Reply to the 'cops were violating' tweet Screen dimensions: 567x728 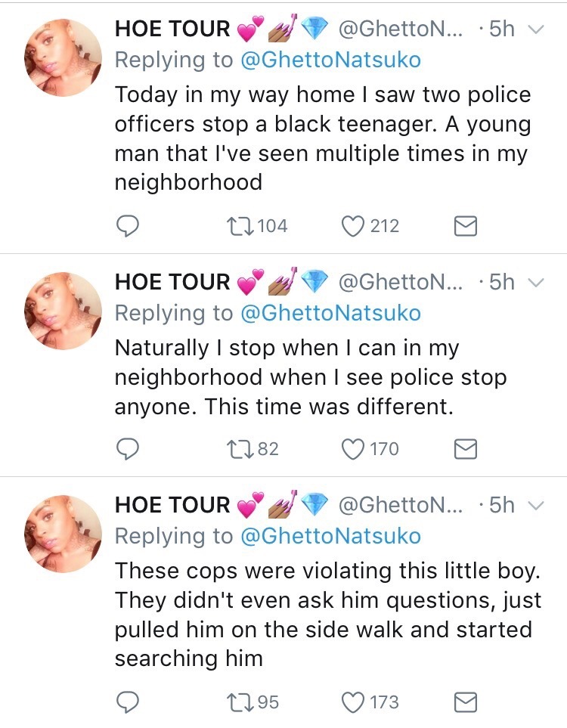(x=129, y=702)
